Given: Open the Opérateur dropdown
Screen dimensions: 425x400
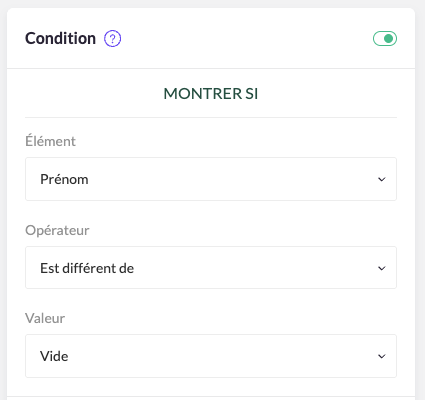Looking at the screenshot, I should pyautogui.click(x=211, y=267).
